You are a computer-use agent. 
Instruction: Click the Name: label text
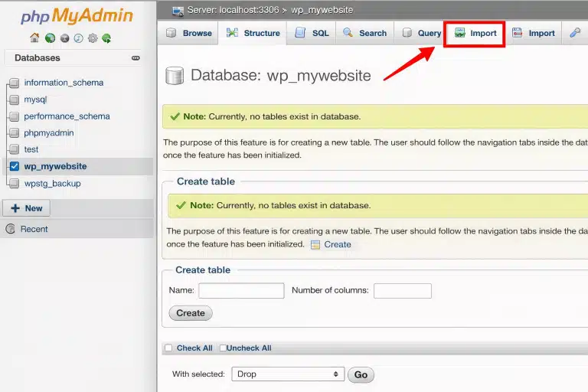(x=181, y=290)
